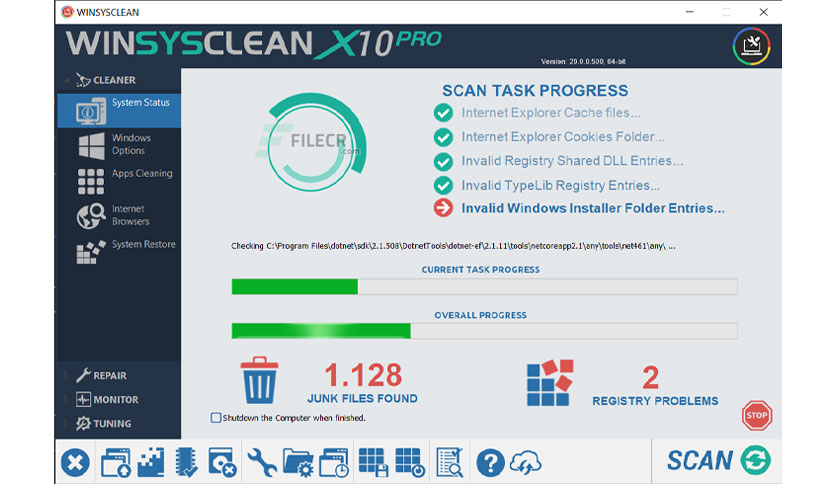The image size is (836, 484).
Task: Open help with the question mark icon
Action: pos(490,463)
